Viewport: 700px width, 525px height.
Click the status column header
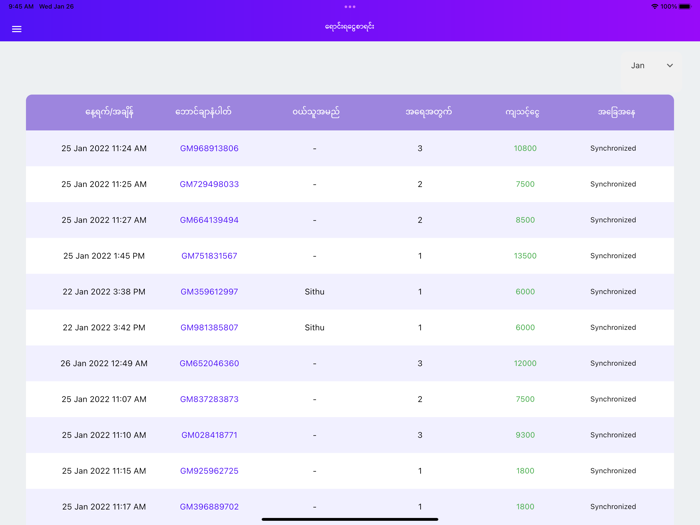pos(616,112)
